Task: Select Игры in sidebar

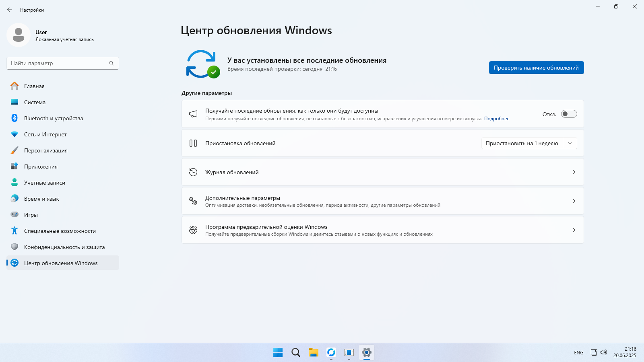Action: tap(63, 215)
